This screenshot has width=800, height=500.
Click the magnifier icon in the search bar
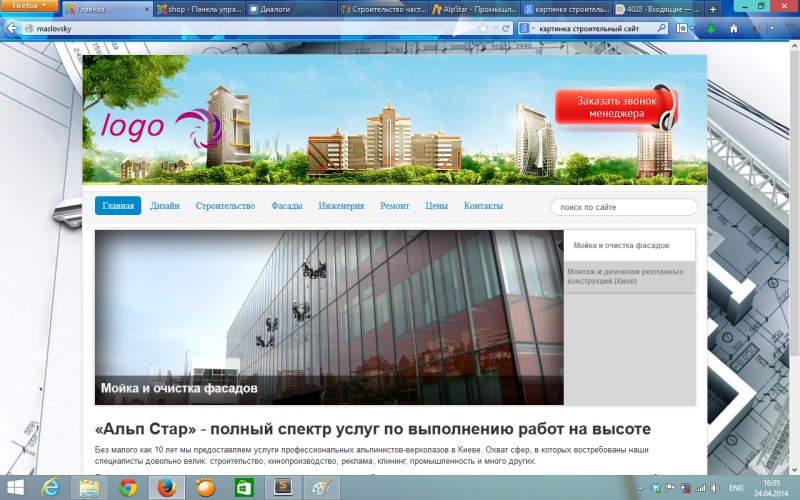pyautogui.click(x=661, y=28)
